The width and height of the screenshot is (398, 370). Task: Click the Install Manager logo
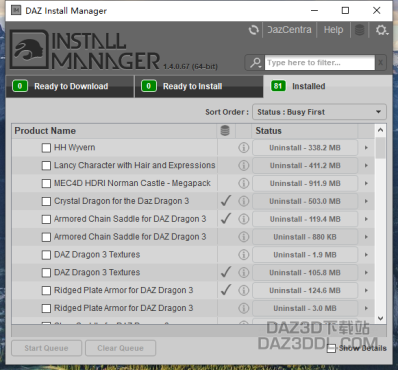coord(84,49)
